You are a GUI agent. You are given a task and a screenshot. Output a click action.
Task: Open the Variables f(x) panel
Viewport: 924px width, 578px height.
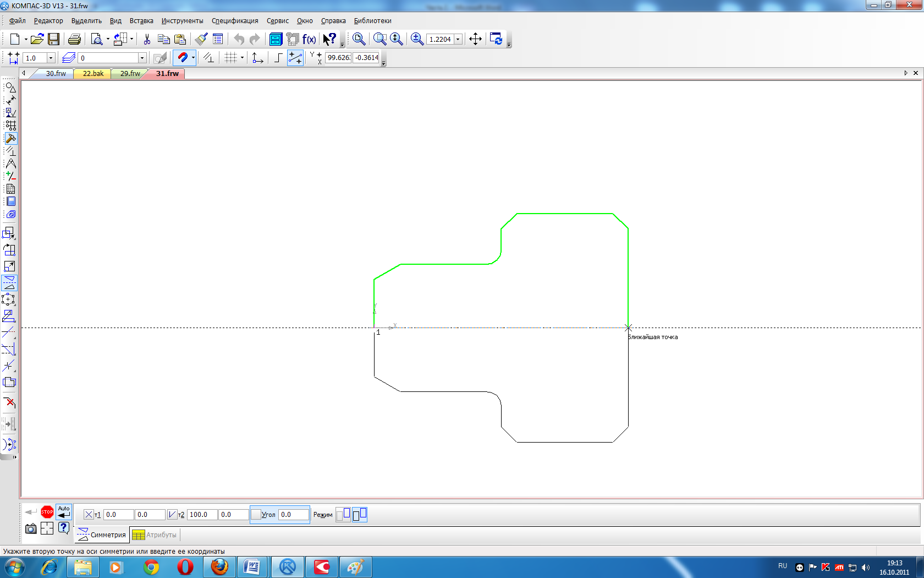(x=309, y=39)
